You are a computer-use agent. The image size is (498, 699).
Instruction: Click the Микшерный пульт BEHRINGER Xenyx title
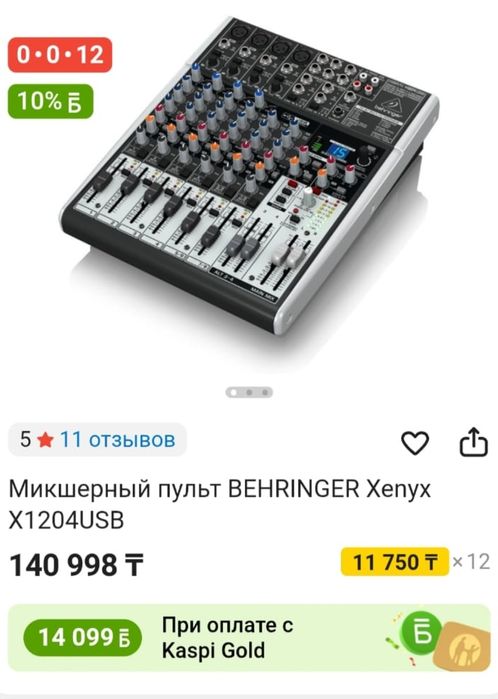[x=220, y=505]
